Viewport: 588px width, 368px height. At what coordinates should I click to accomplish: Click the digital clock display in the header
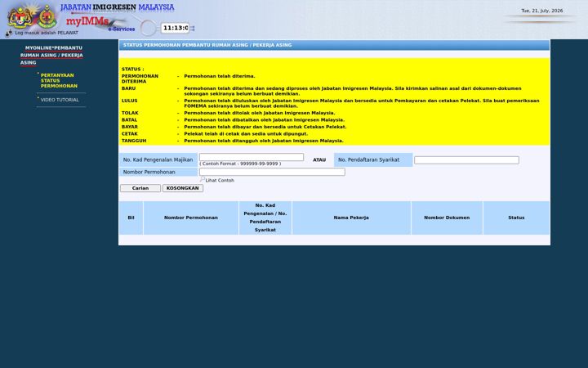(x=175, y=28)
